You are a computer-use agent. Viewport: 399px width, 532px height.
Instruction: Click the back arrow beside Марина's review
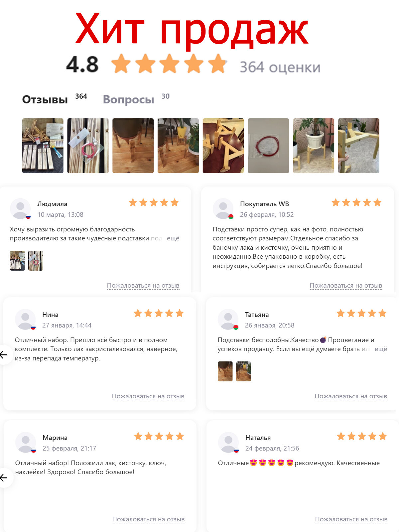[4, 478]
